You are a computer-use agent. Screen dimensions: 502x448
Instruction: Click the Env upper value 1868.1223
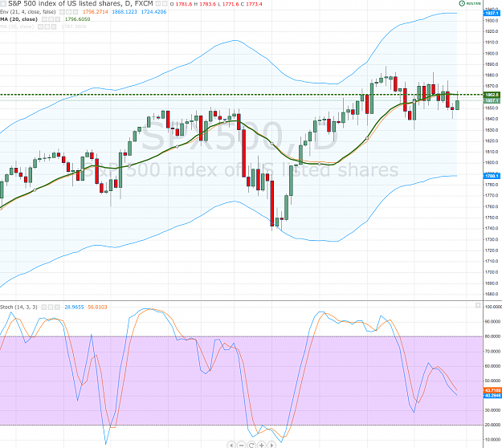point(124,12)
